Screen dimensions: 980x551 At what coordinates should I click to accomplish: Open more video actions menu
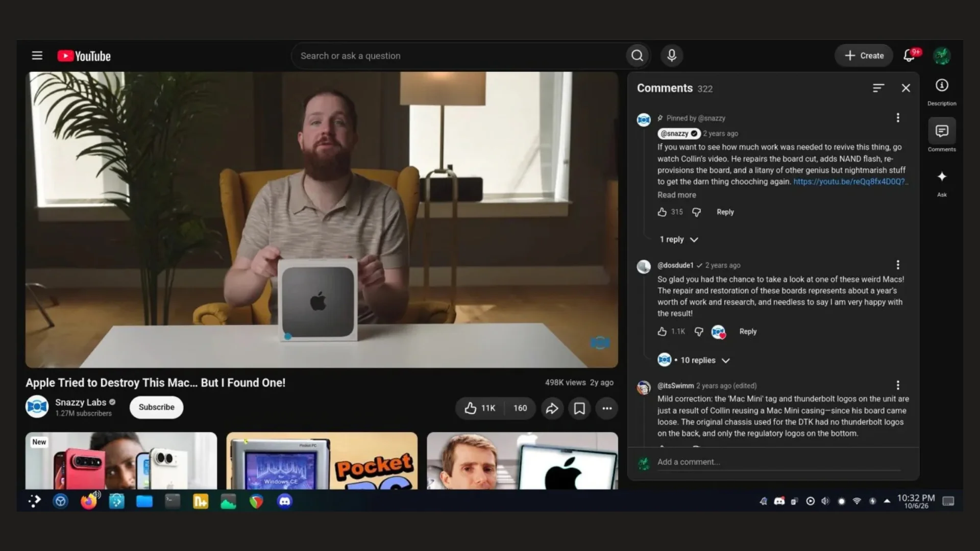point(607,408)
